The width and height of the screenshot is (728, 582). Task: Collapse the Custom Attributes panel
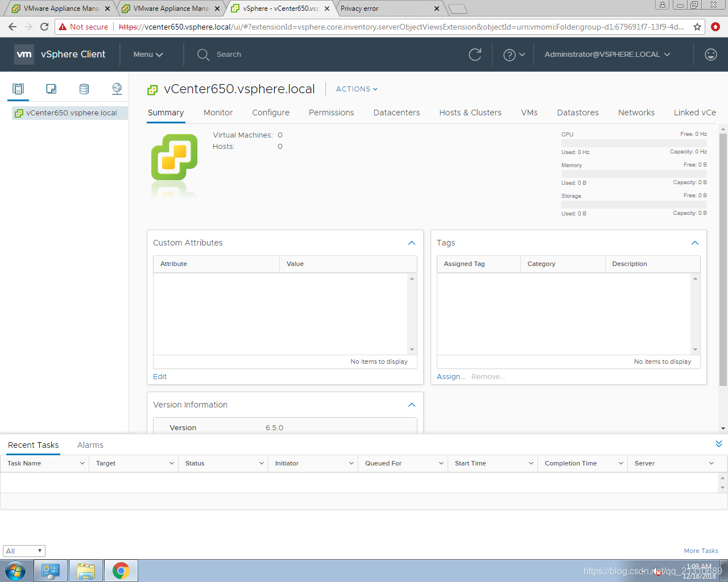pos(412,243)
